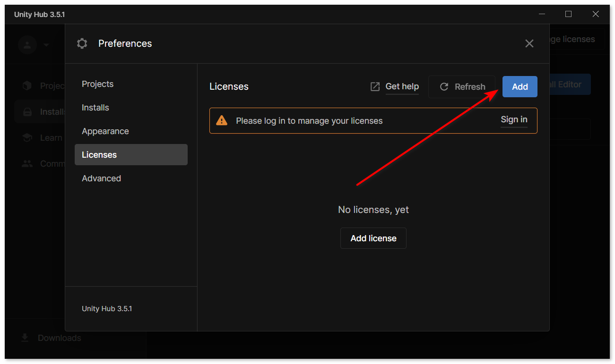Click the Learn graduation cap icon
Screen dimensions: 615x364
(27, 138)
